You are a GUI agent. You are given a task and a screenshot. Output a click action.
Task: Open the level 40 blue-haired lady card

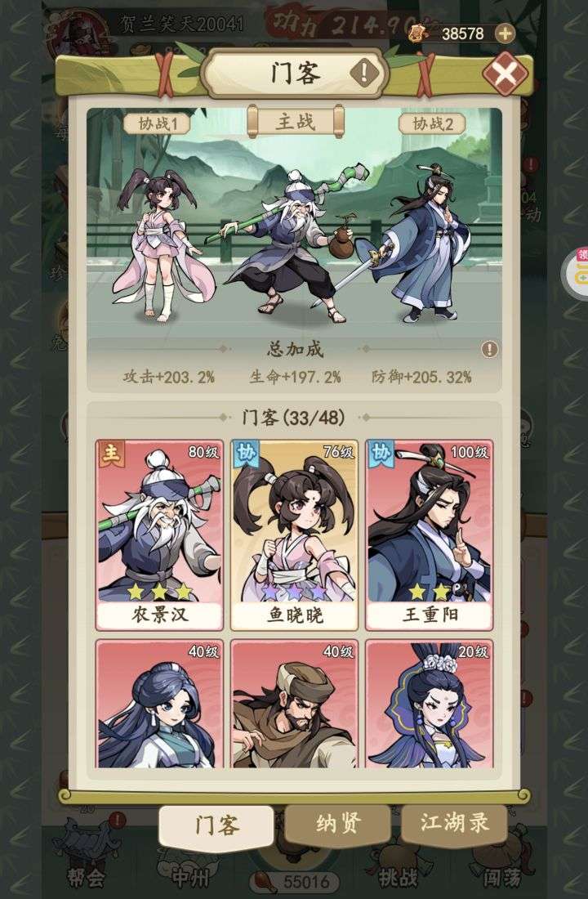point(160,704)
